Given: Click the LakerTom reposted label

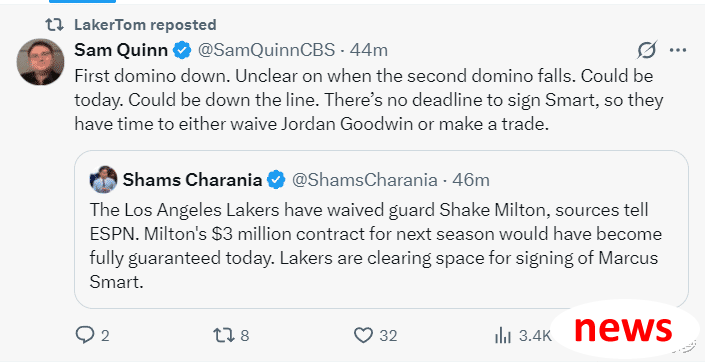Looking at the screenshot, I should (145, 25).
